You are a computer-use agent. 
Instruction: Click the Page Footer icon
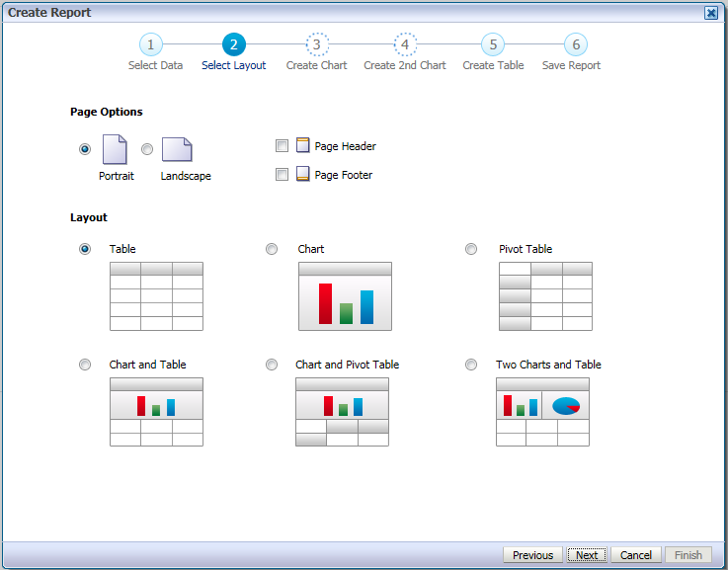click(302, 174)
